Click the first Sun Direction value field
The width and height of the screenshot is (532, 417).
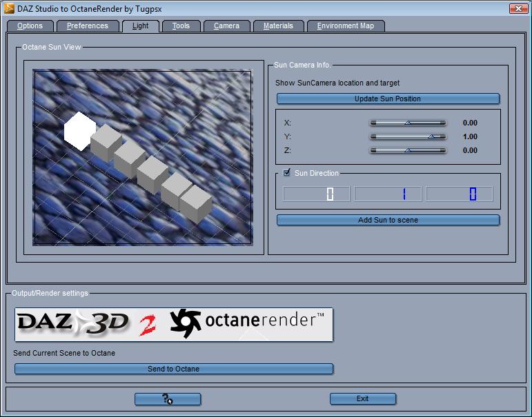point(316,194)
